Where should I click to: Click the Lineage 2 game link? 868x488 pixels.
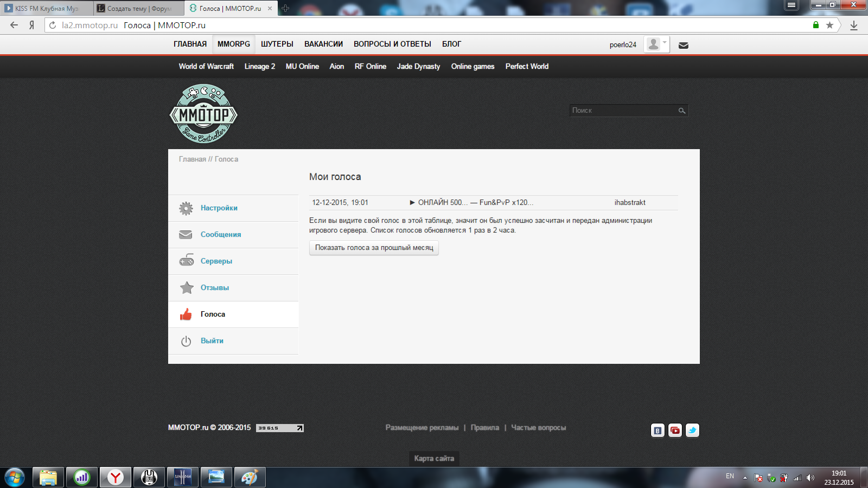click(x=259, y=66)
